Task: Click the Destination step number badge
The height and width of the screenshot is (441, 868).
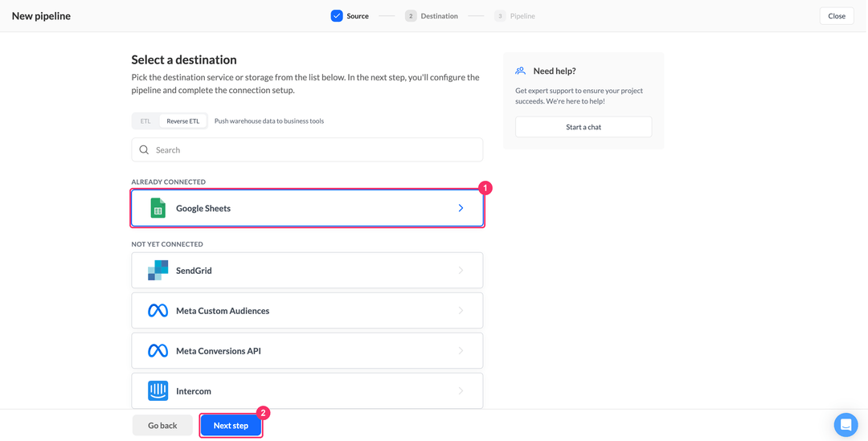Action: (411, 16)
